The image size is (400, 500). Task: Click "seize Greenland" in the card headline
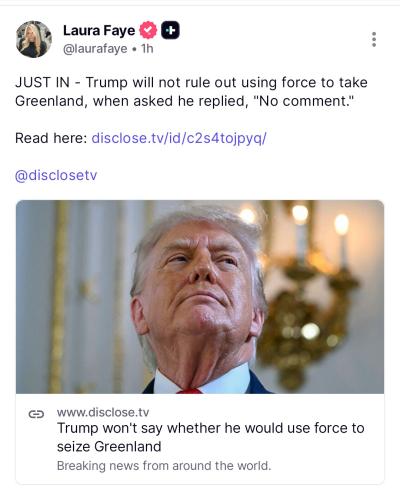point(109,447)
